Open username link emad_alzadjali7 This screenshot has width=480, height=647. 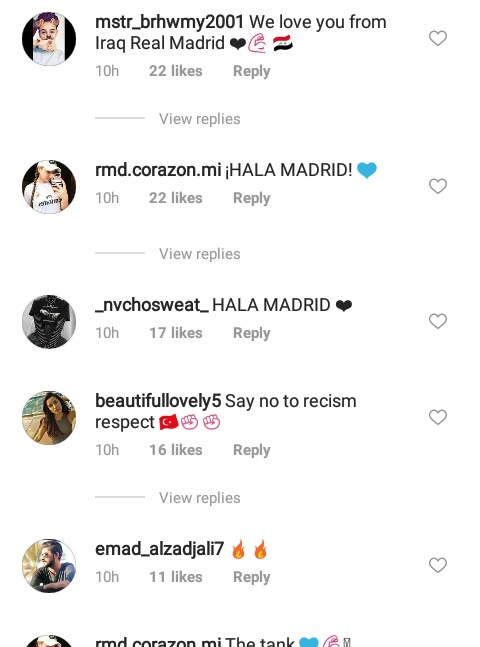tap(159, 549)
